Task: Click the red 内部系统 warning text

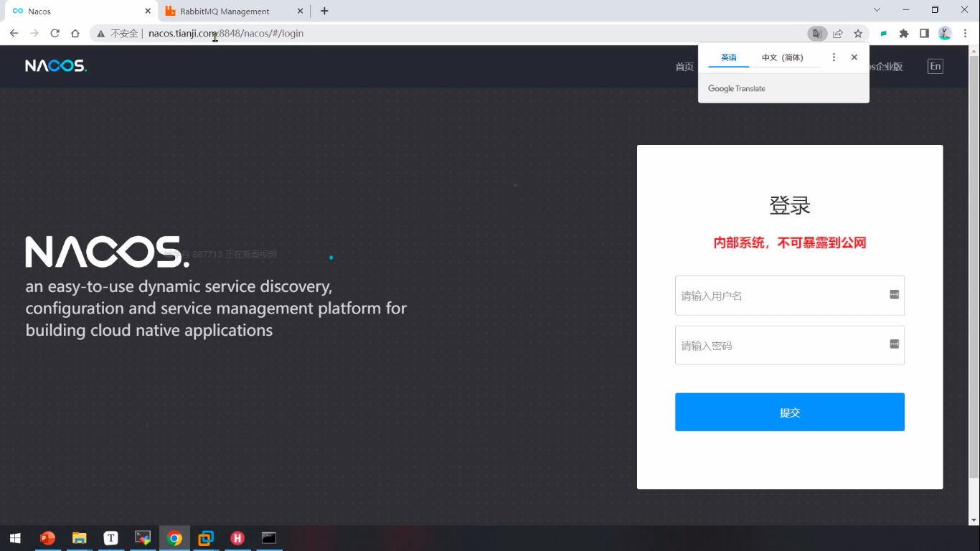Action: pos(790,243)
